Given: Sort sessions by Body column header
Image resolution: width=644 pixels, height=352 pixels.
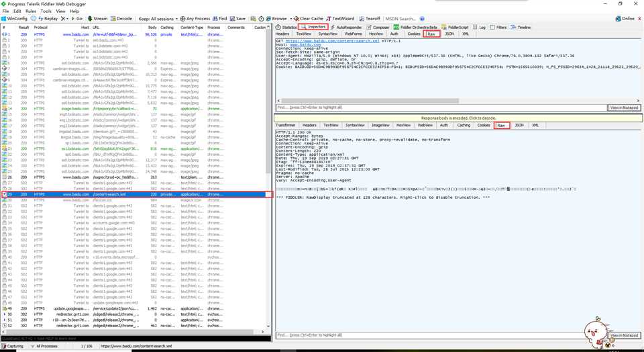Looking at the screenshot, I should click(152, 28).
